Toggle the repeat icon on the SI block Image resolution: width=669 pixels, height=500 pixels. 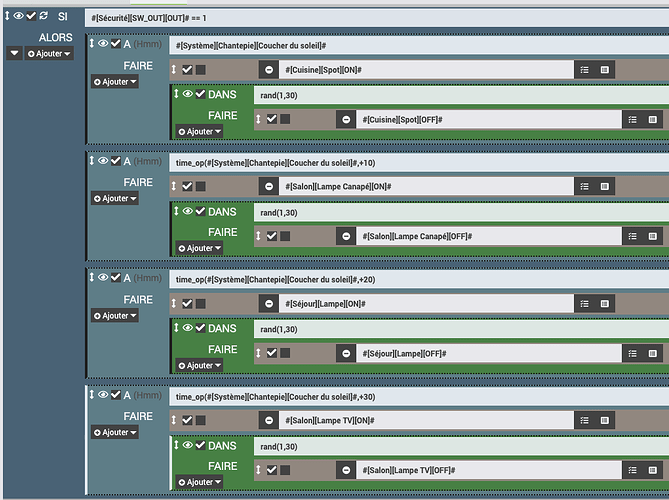[x=44, y=16]
